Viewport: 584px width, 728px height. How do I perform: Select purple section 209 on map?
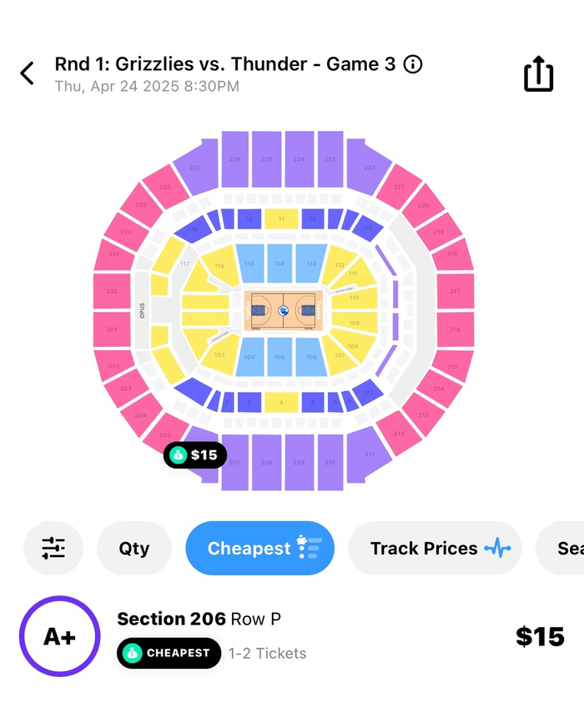pos(298,462)
